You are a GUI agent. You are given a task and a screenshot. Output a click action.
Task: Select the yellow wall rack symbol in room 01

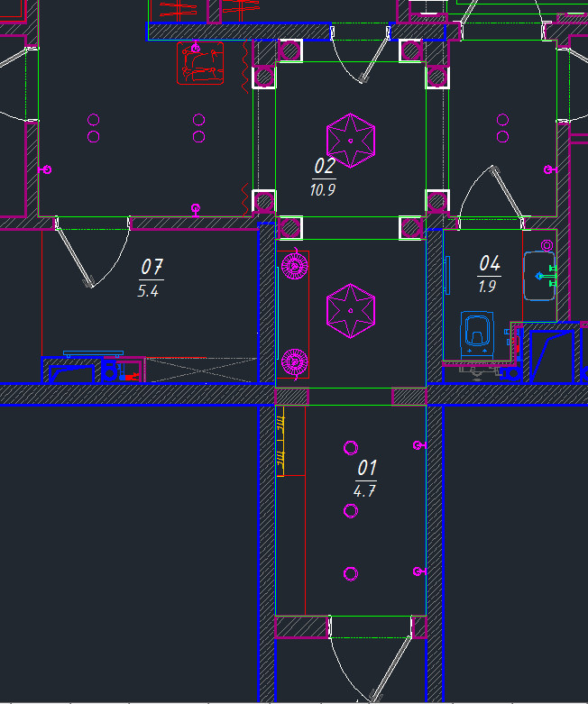click(x=280, y=442)
